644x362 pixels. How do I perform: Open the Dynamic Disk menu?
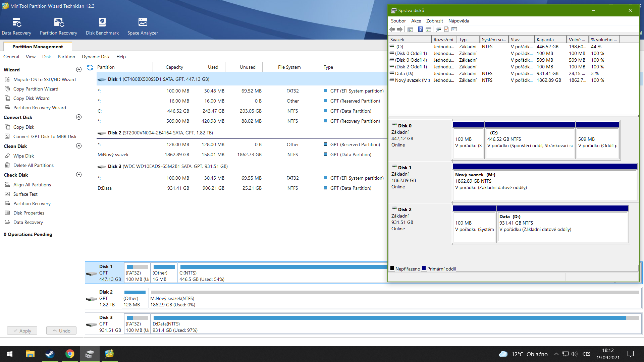click(96, 57)
